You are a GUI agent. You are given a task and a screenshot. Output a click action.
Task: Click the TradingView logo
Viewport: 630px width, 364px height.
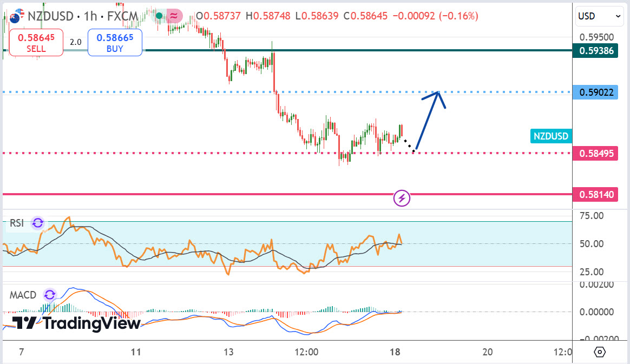pos(76,323)
